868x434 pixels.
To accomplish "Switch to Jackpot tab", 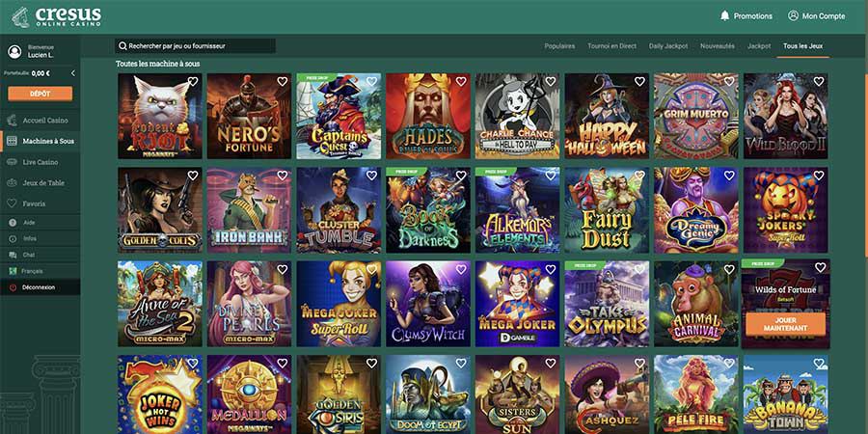I will (758, 46).
